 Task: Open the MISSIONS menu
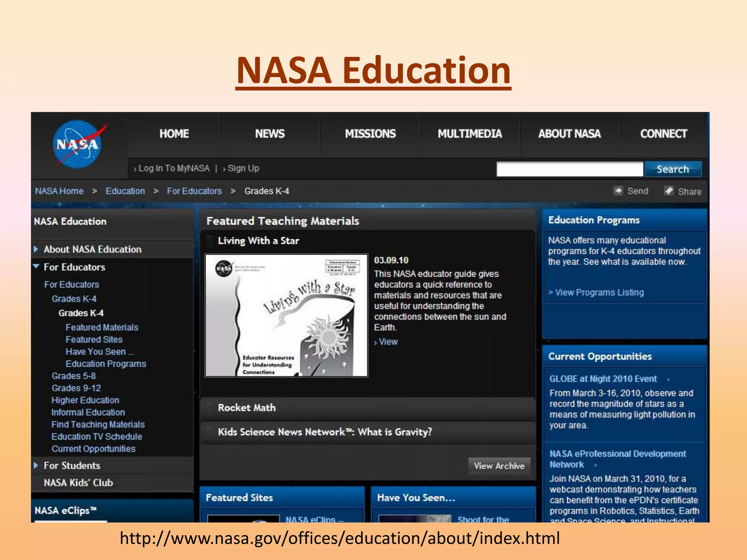tap(370, 134)
